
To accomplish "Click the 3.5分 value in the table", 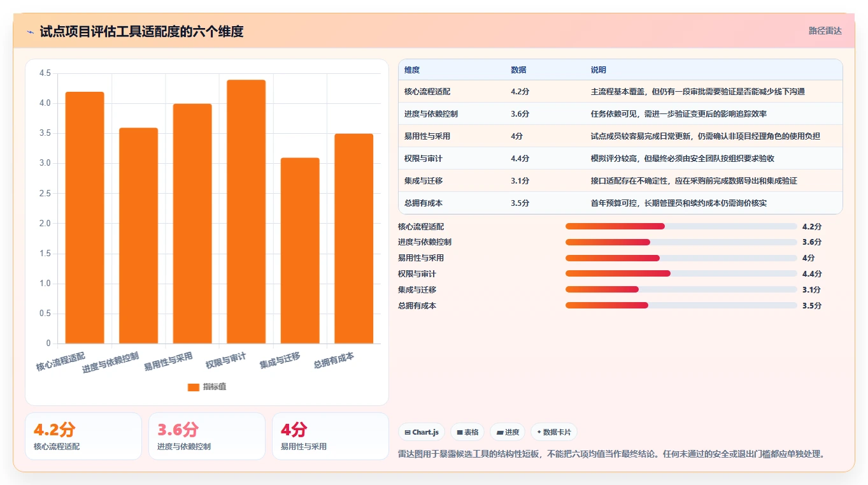I will click(520, 203).
